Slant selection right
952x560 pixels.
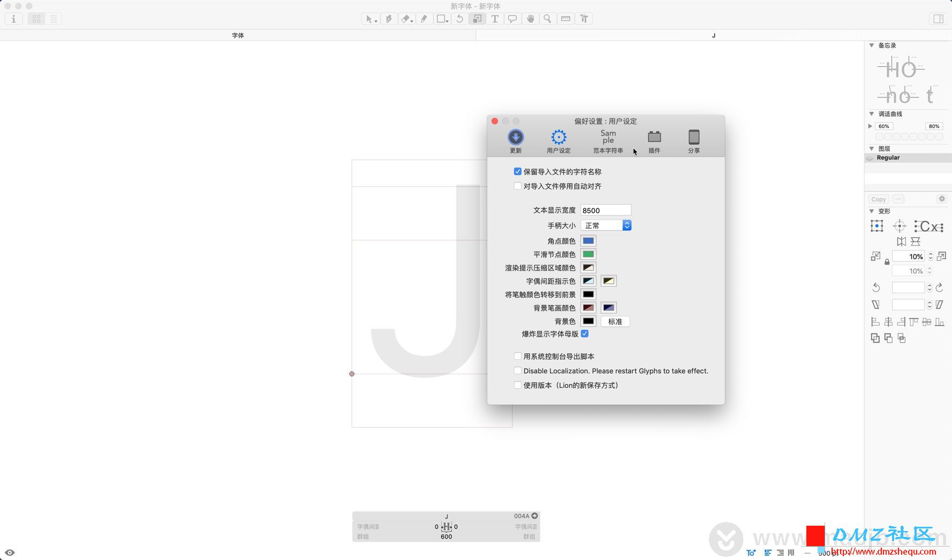(940, 305)
